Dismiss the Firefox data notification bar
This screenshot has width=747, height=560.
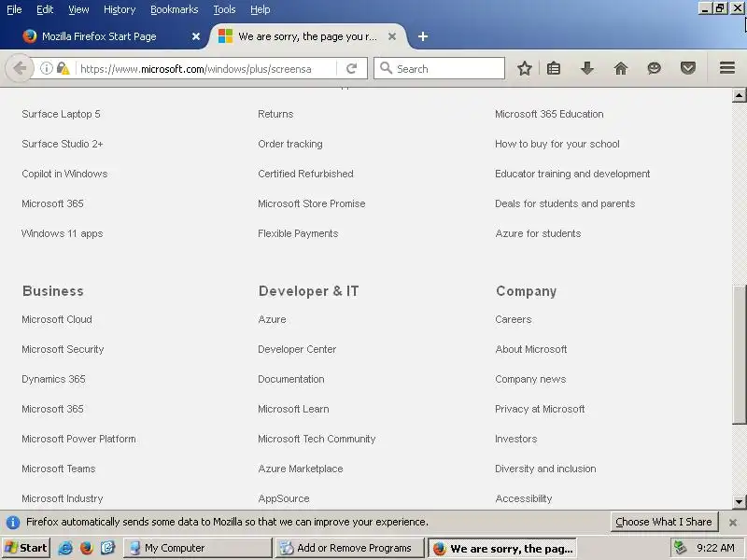click(733, 523)
